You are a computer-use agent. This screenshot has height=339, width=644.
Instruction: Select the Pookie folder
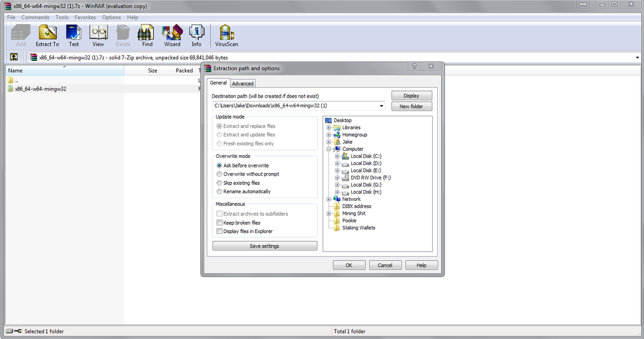click(x=349, y=220)
